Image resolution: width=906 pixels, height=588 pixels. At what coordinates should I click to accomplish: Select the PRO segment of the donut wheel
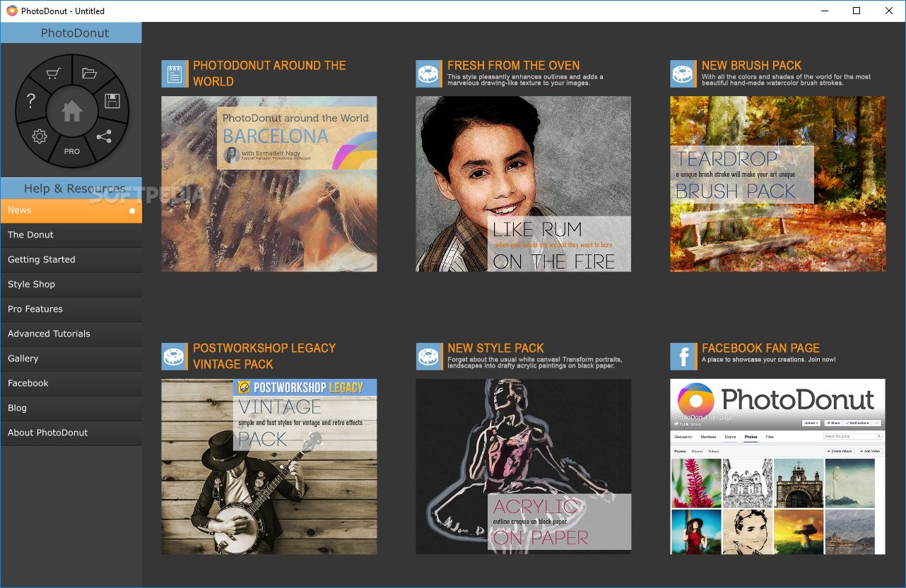click(x=72, y=151)
